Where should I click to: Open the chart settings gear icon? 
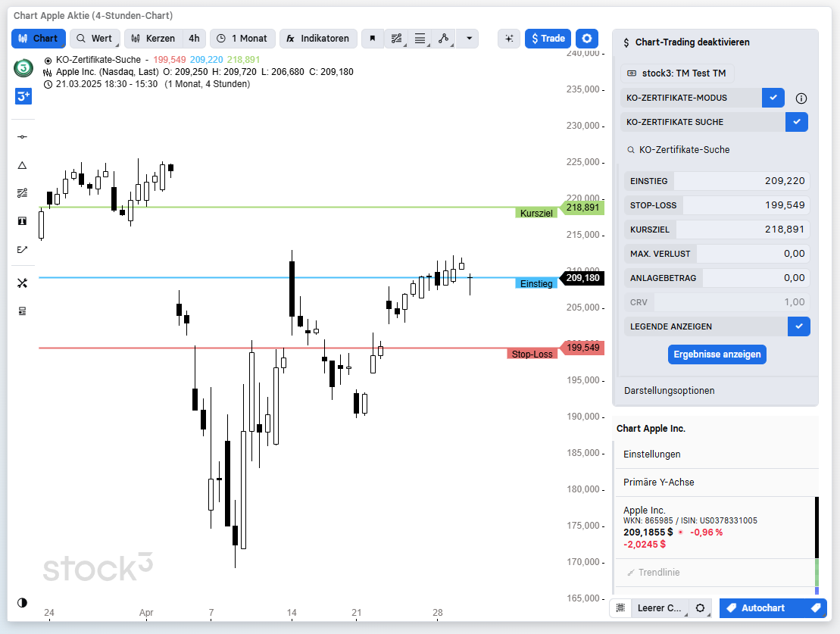(x=587, y=39)
